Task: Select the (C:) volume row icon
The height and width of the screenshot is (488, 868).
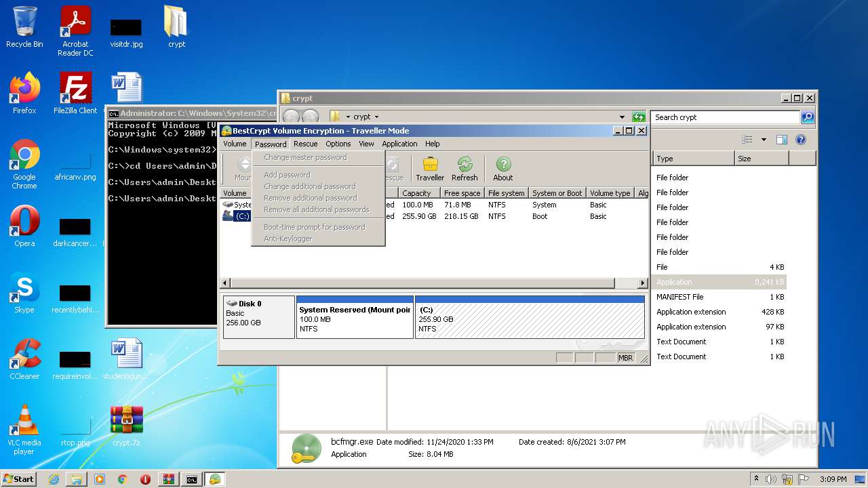Action: coord(228,216)
